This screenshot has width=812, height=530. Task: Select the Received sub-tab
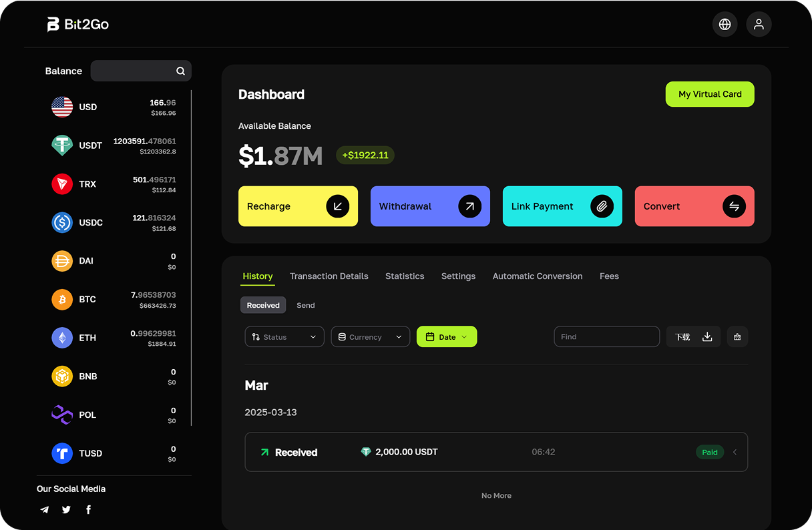coord(263,305)
